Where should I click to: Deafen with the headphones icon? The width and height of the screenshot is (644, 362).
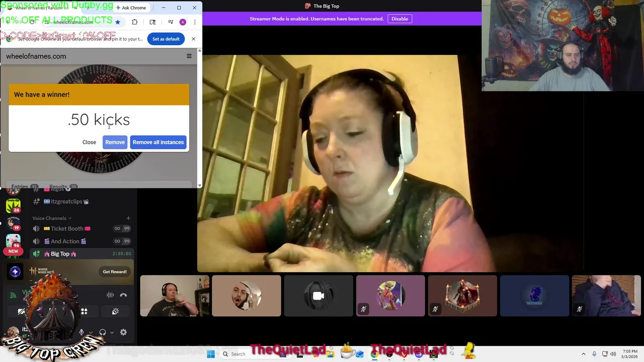pyautogui.click(x=103, y=332)
